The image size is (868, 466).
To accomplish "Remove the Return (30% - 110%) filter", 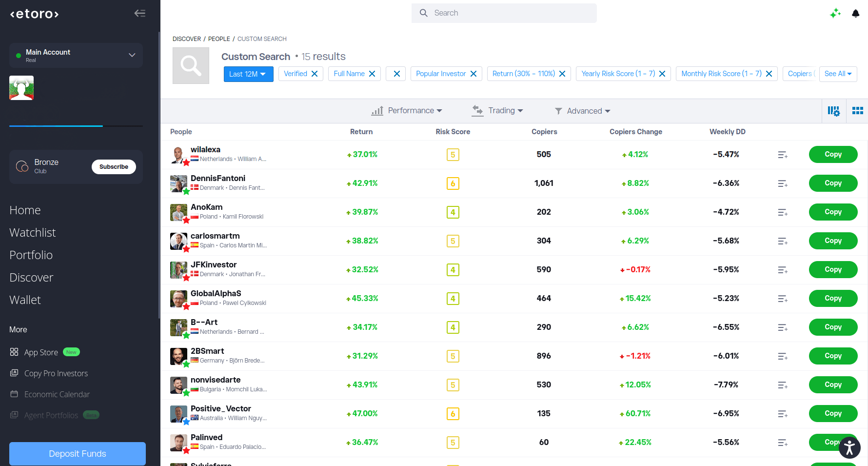I will tap(562, 74).
